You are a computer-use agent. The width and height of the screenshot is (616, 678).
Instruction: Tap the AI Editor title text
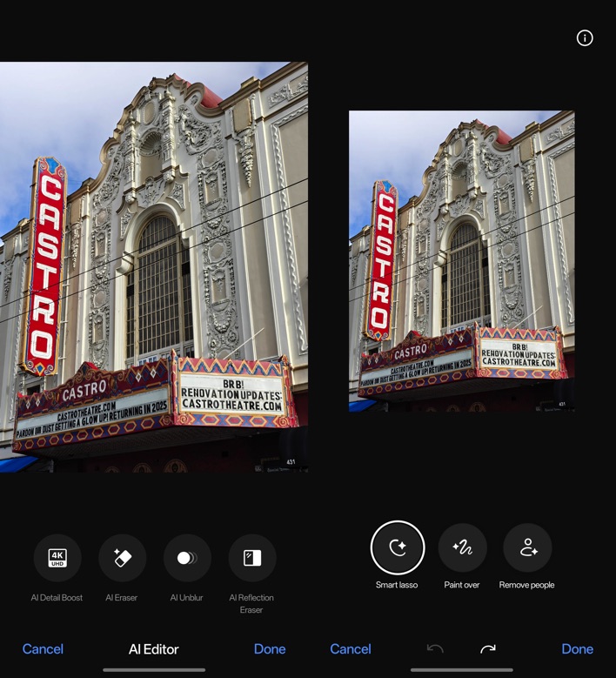point(154,648)
